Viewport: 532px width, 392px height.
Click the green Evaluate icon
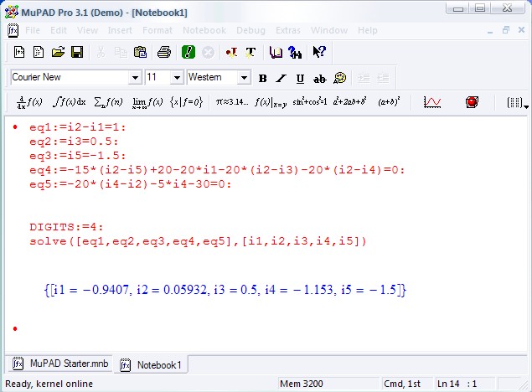189,52
